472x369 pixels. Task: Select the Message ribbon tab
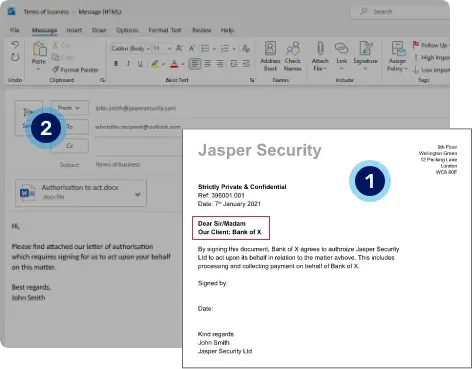point(44,30)
